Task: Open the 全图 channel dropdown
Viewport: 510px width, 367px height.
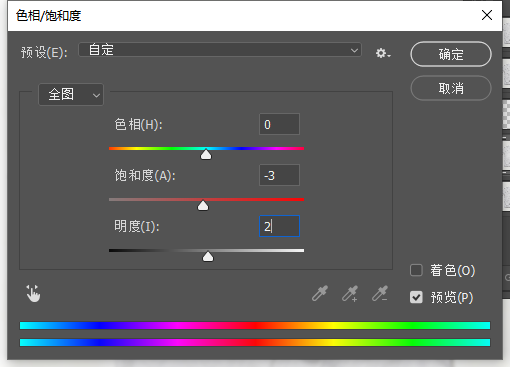Action: click(71, 94)
